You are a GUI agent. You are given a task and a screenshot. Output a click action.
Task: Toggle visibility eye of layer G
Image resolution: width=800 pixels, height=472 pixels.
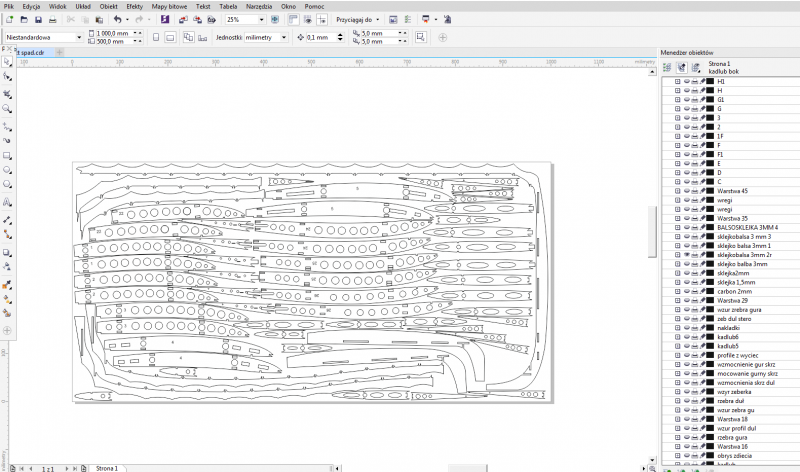tap(687, 109)
